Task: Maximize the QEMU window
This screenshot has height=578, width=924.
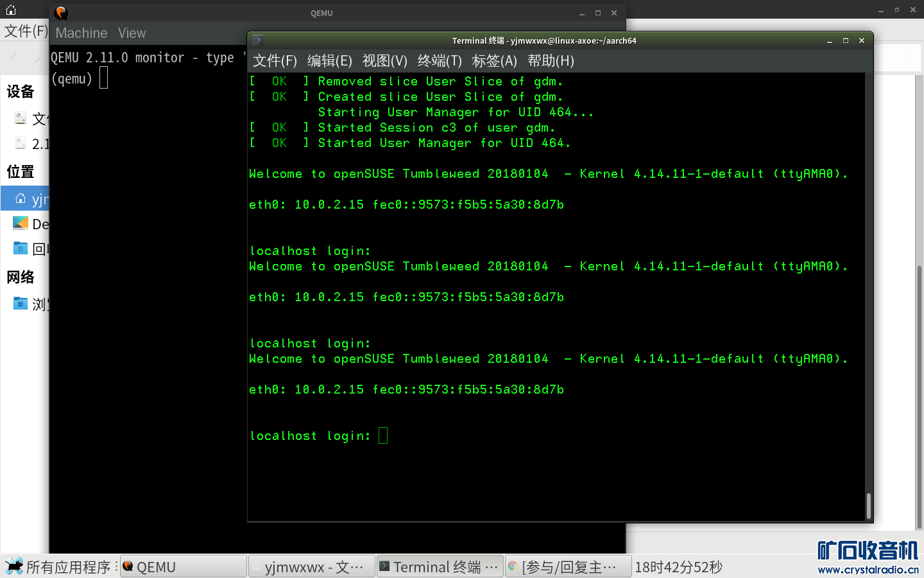Action: pos(598,13)
